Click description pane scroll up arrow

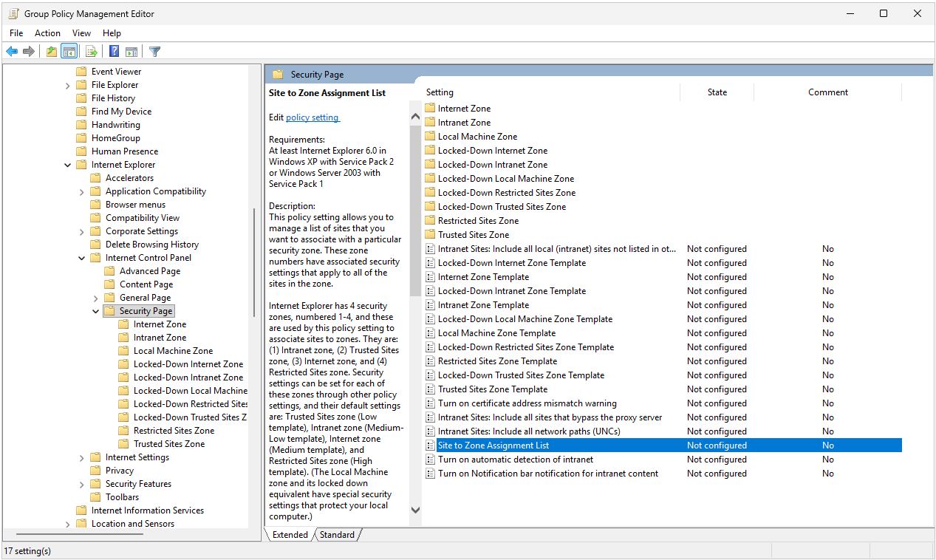point(415,117)
